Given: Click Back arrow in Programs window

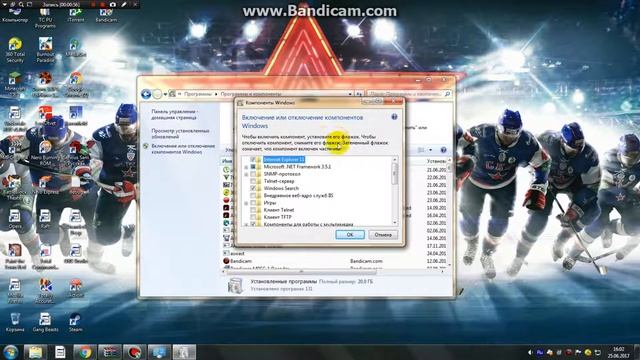Looking at the screenshot, I should tap(146, 94).
